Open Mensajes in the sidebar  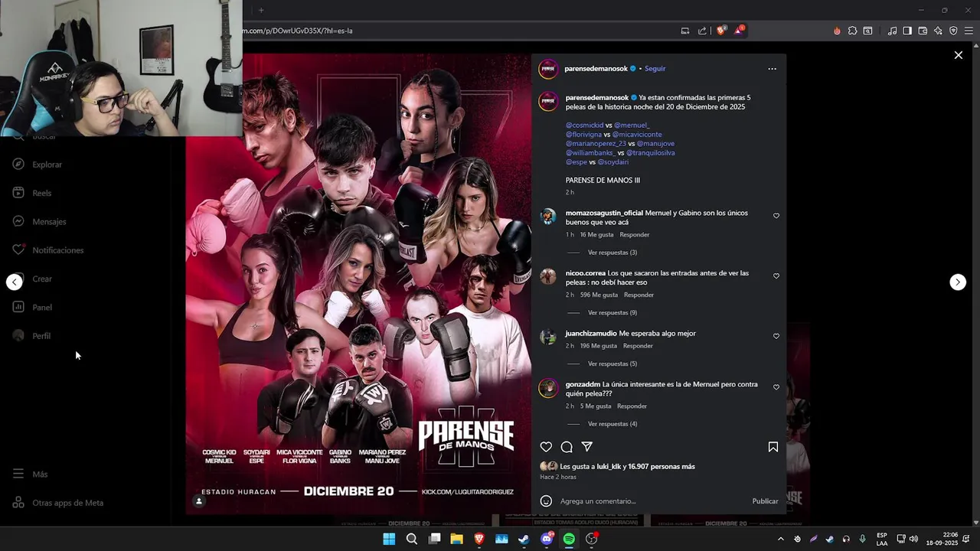(x=40, y=222)
